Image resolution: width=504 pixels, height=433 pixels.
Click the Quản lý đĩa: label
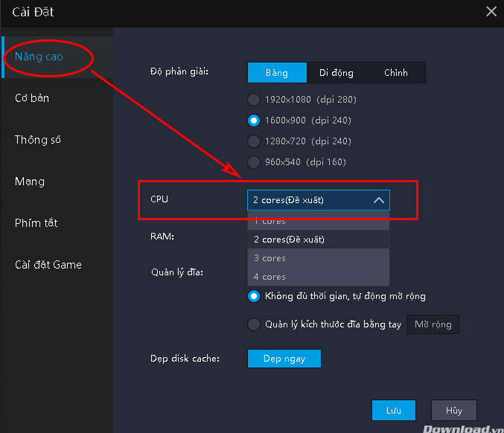tap(177, 272)
